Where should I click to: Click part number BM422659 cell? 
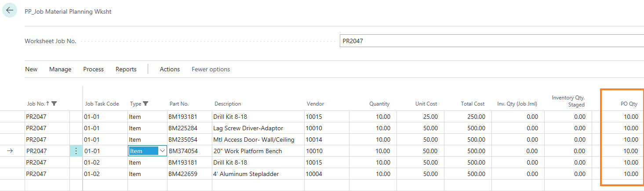click(183, 174)
